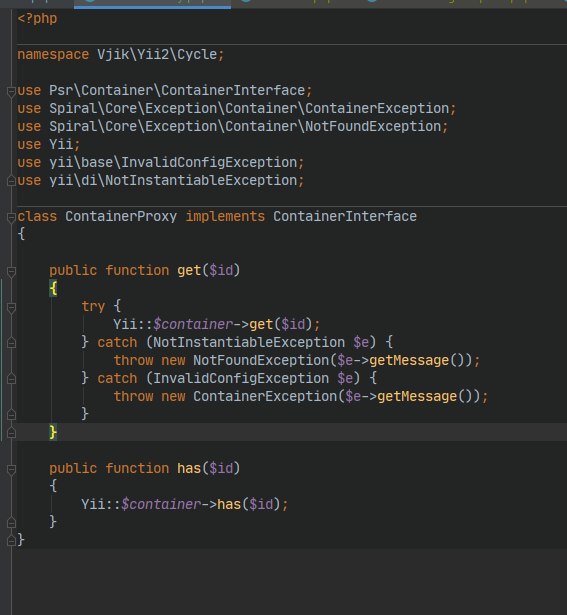The width and height of the screenshot is (567, 615).
Task: Toggle fold marker at catch NotInstantiableException line
Action: (11, 343)
